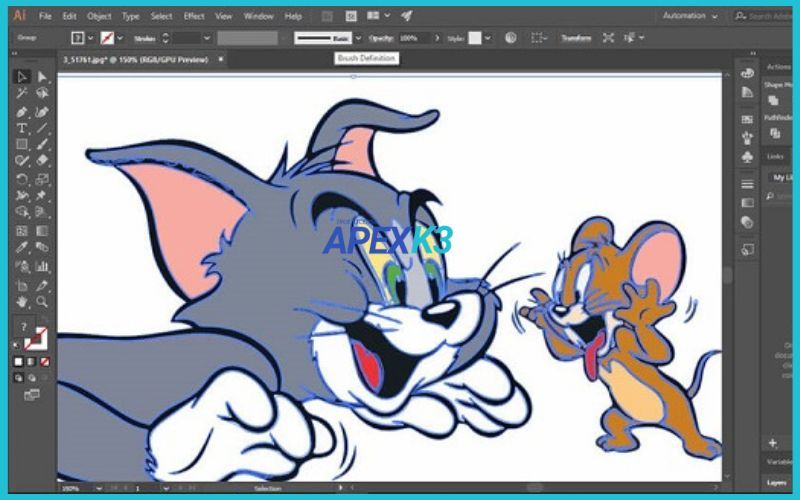The image size is (800, 500).
Task: Select the Shape Builder tool
Action: coord(22,211)
